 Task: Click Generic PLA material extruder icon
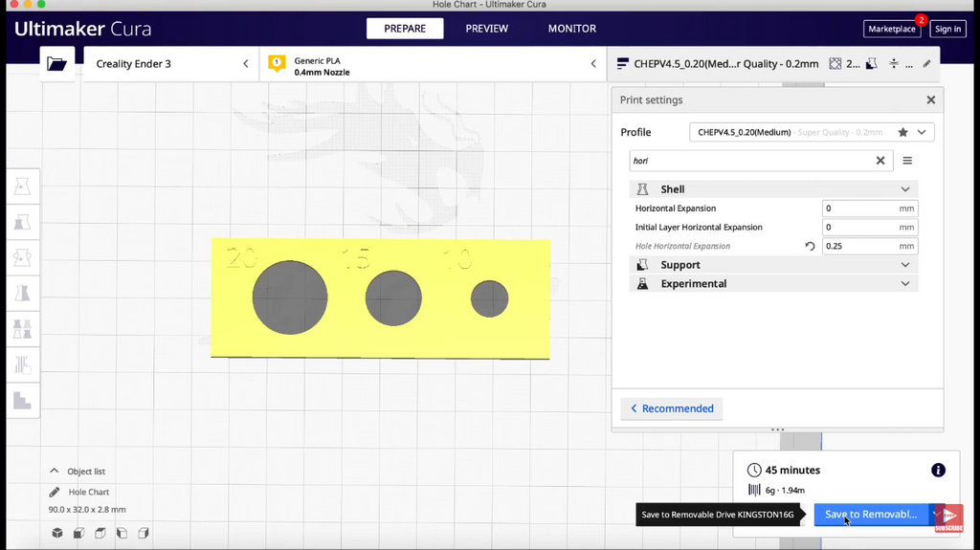[x=277, y=63]
